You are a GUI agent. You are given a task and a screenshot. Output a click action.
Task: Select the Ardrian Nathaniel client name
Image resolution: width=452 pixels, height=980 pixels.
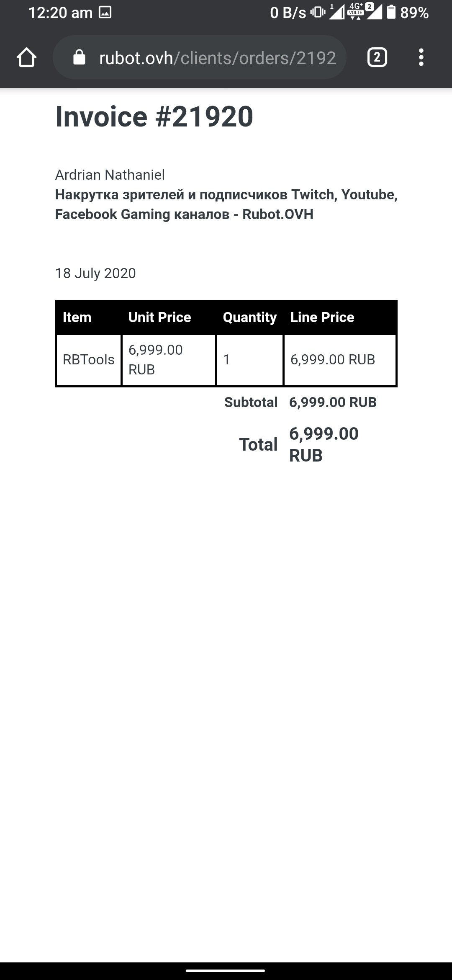(x=110, y=175)
